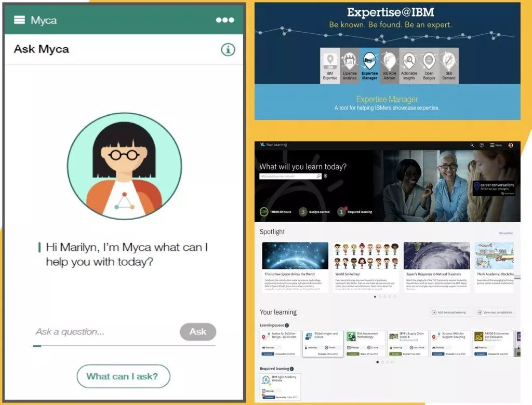Click the search icon in Your Learning header
Screen dimensions: 532x405
[x=472, y=145]
